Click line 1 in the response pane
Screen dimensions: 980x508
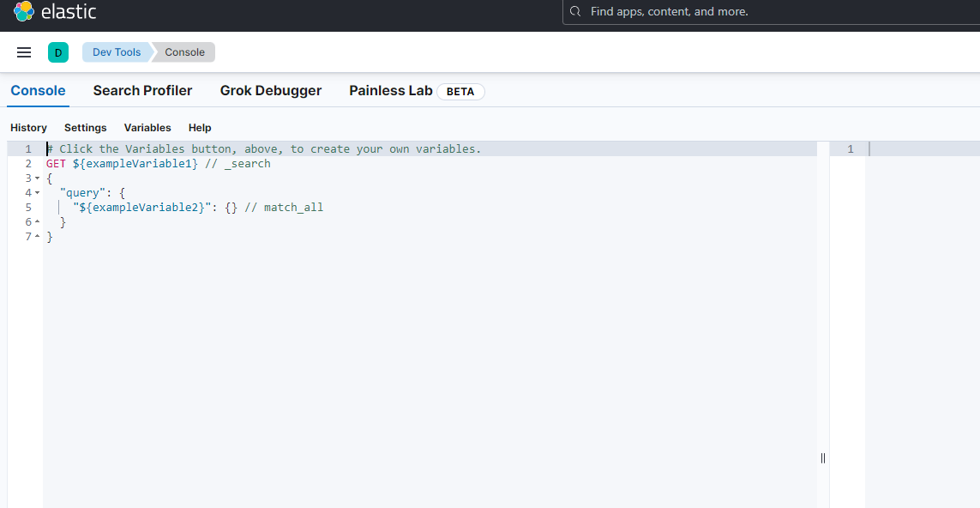[x=850, y=149]
